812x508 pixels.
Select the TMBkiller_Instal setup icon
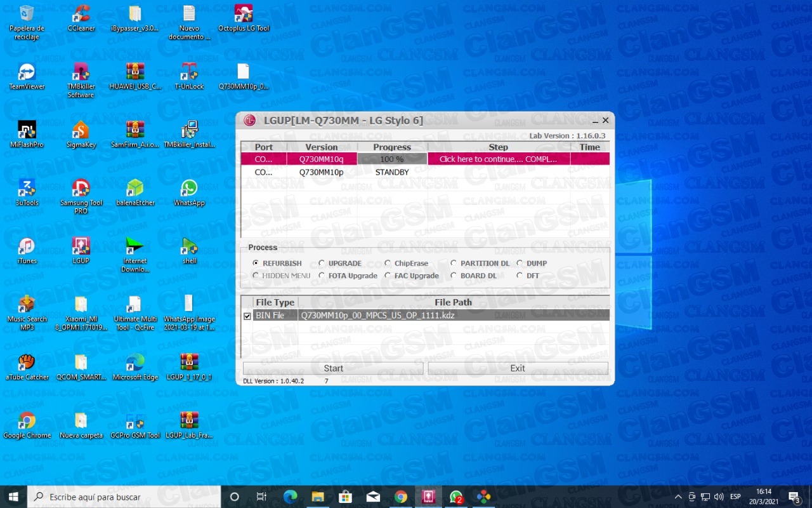pos(189,135)
